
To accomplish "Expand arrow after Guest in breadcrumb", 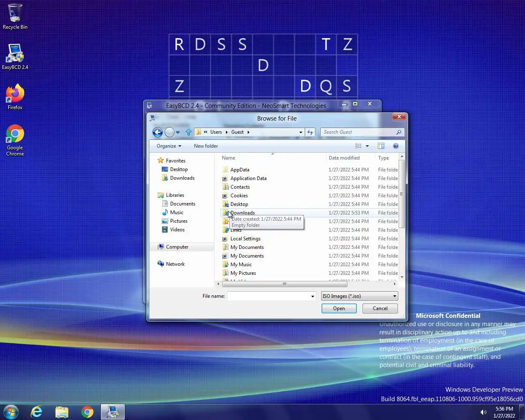I will pyautogui.click(x=248, y=132).
